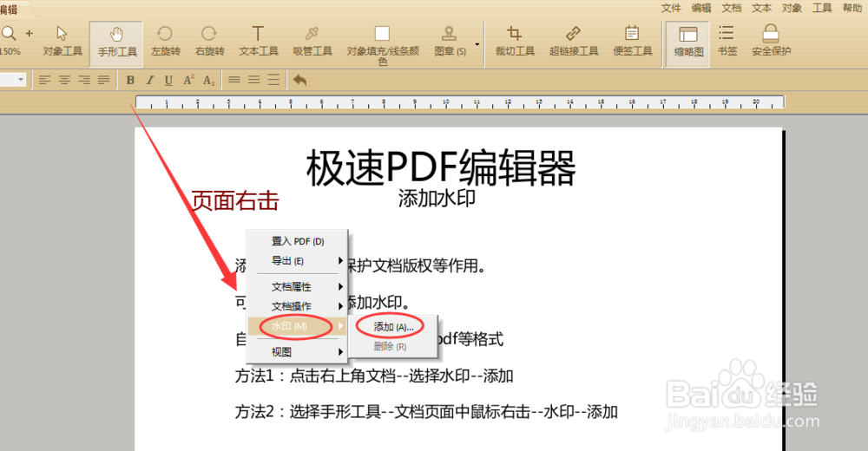Expand 视图 submenu
The image size is (868, 451).
tap(297, 352)
